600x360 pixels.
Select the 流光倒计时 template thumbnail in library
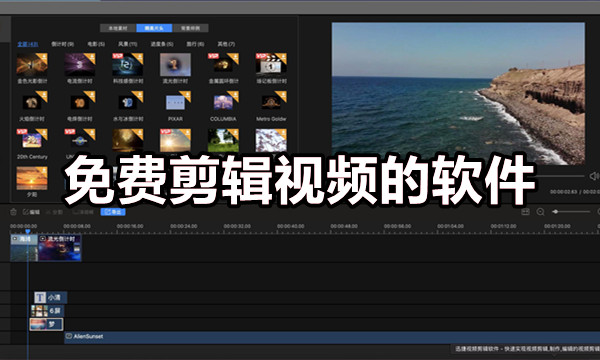point(175,64)
